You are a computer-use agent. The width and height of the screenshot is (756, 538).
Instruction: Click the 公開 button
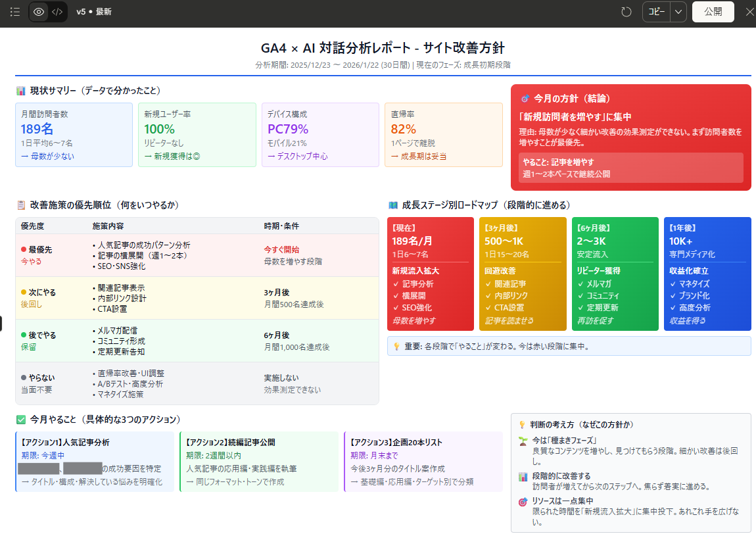(713, 12)
